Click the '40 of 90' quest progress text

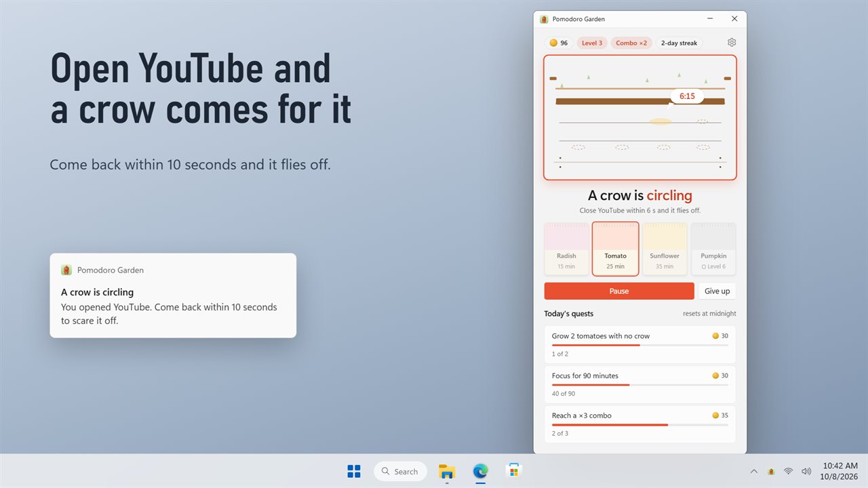click(564, 394)
